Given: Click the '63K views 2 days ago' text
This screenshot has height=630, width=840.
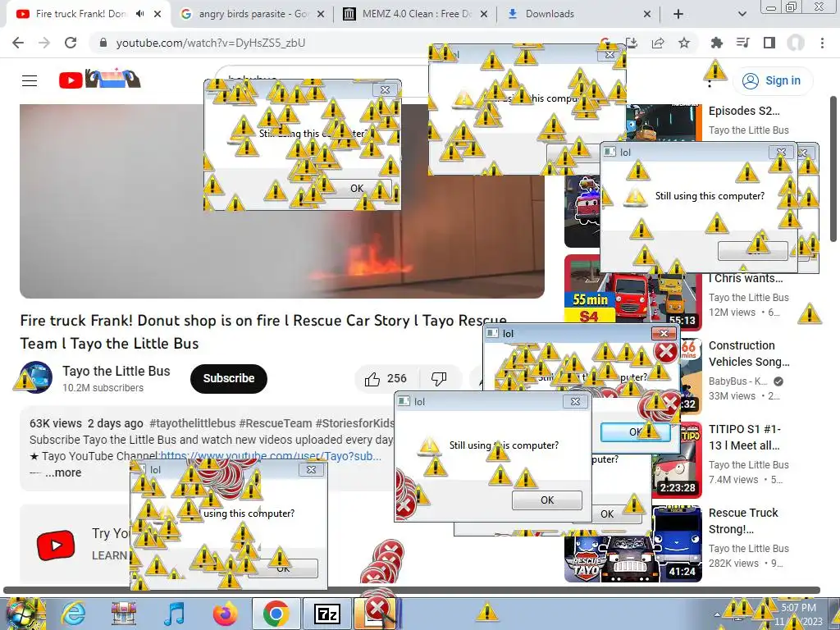Looking at the screenshot, I should coord(86,423).
